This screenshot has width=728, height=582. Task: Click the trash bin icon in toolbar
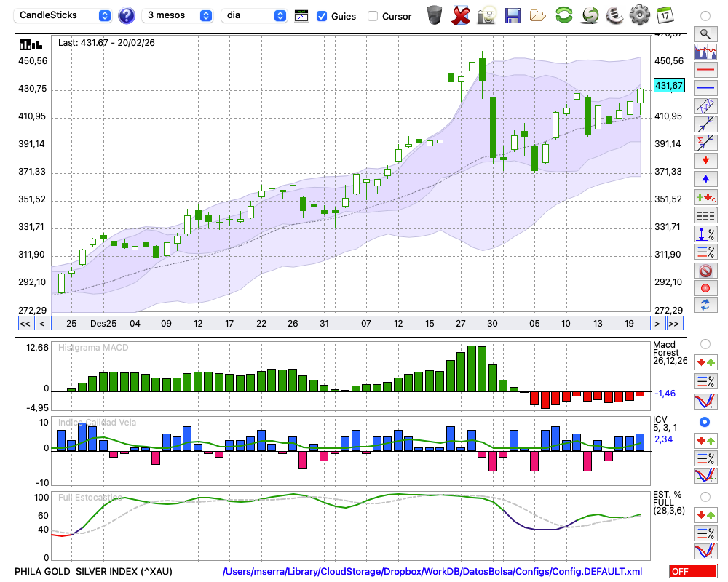coord(435,15)
